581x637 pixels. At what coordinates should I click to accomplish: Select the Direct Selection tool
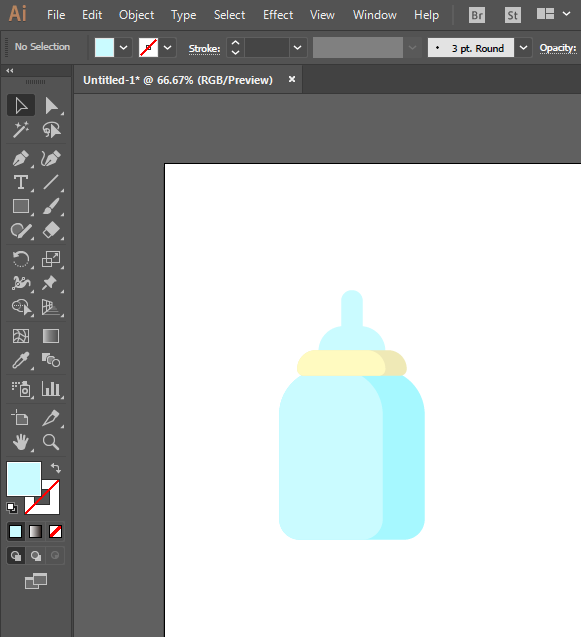click(x=51, y=106)
